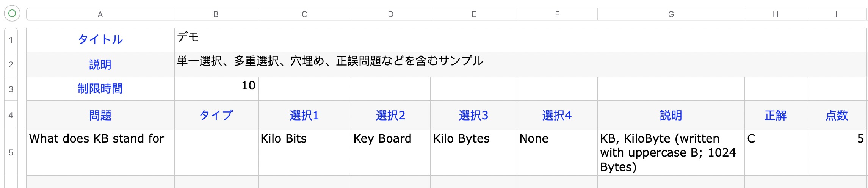Image resolution: width=868 pixels, height=188 pixels.
Task: Select the 選択1 header cell
Action: click(x=304, y=115)
